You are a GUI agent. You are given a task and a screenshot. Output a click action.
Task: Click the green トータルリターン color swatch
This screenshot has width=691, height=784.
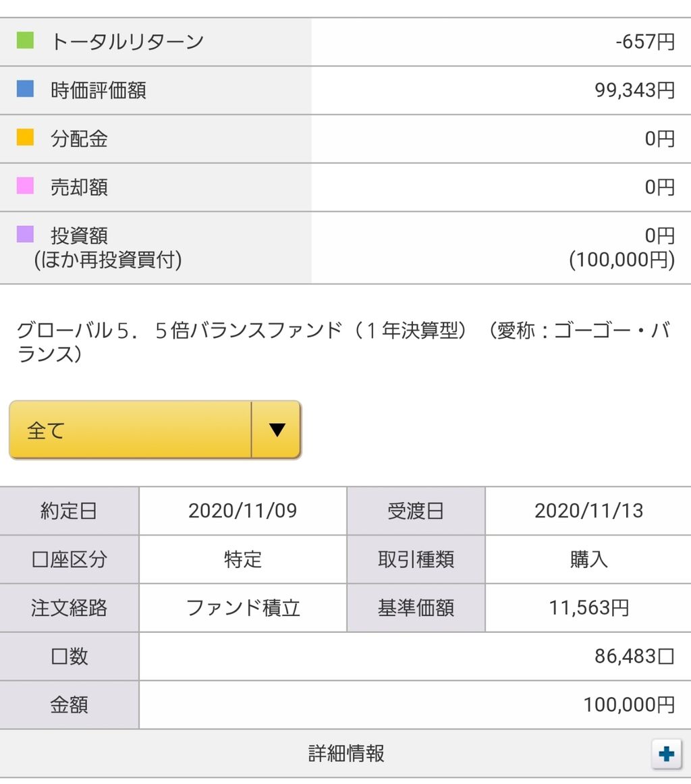click(25, 40)
